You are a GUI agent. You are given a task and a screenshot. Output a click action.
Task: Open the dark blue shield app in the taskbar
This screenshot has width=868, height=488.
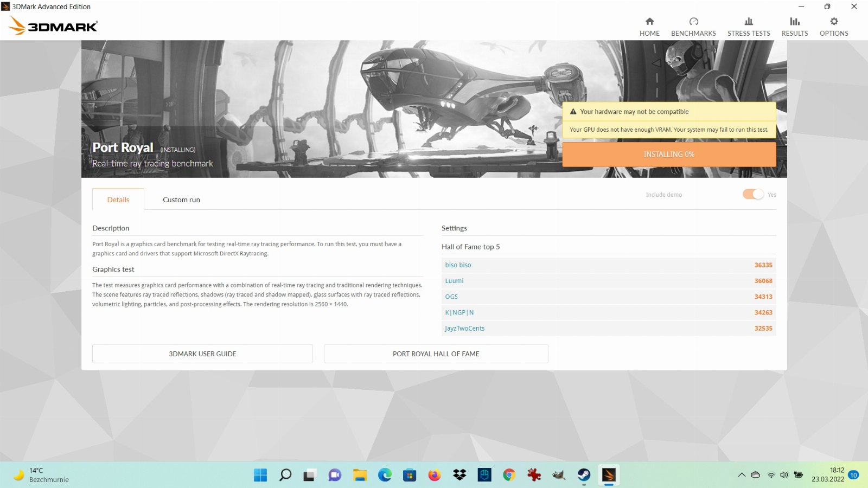pos(484,475)
